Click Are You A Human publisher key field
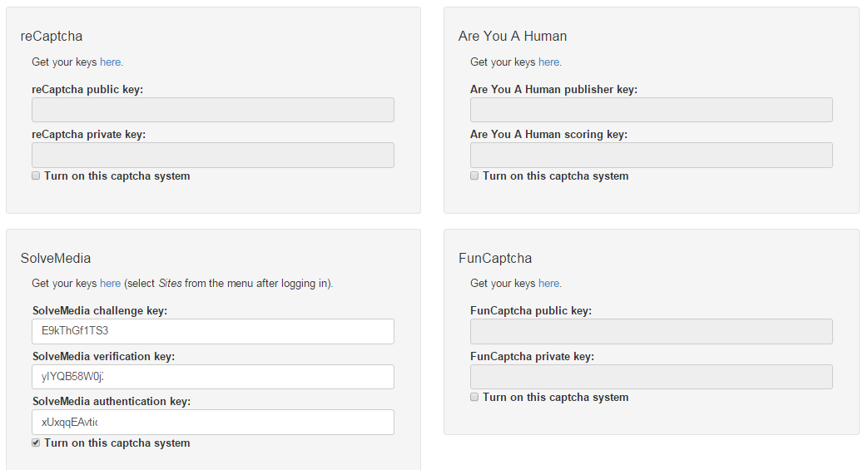 [652, 110]
